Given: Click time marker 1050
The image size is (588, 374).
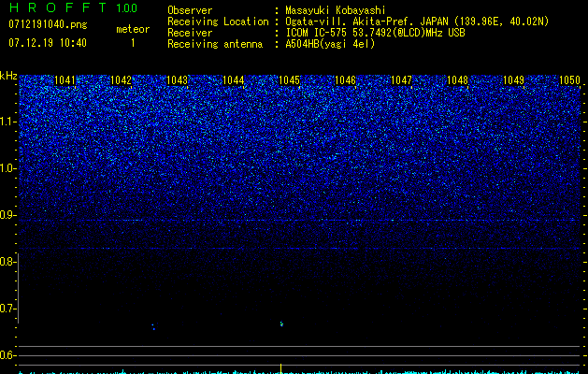Looking at the screenshot, I should (569, 80).
